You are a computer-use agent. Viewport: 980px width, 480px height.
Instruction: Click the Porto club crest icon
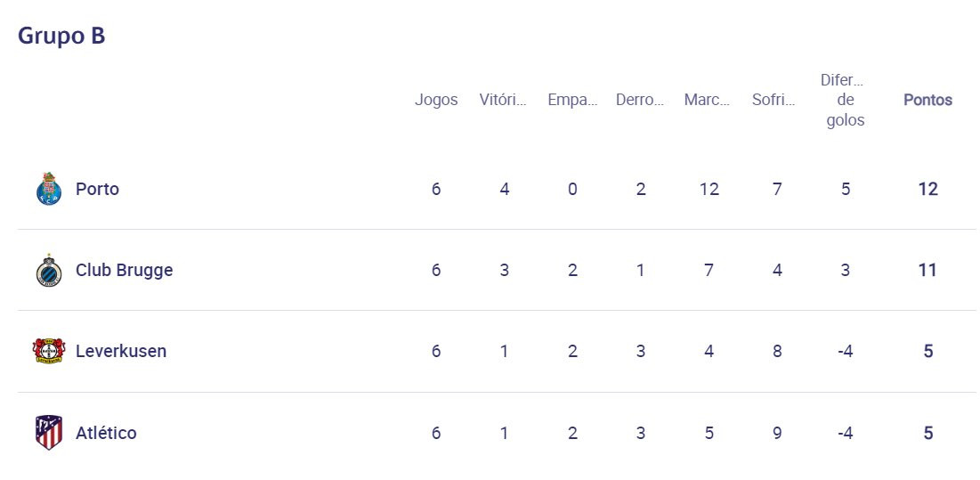coord(48,189)
